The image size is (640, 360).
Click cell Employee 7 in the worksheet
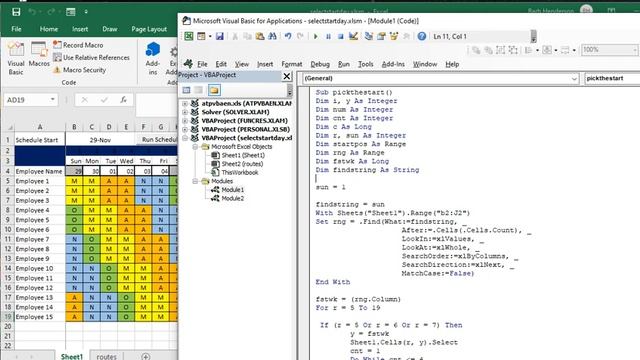click(40, 239)
